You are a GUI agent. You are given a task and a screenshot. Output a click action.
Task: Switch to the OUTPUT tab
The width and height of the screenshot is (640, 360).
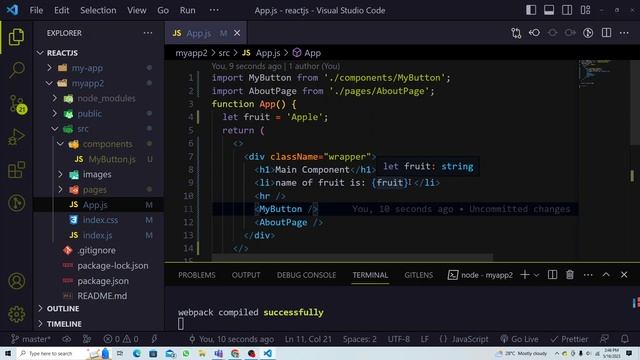click(x=246, y=275)
